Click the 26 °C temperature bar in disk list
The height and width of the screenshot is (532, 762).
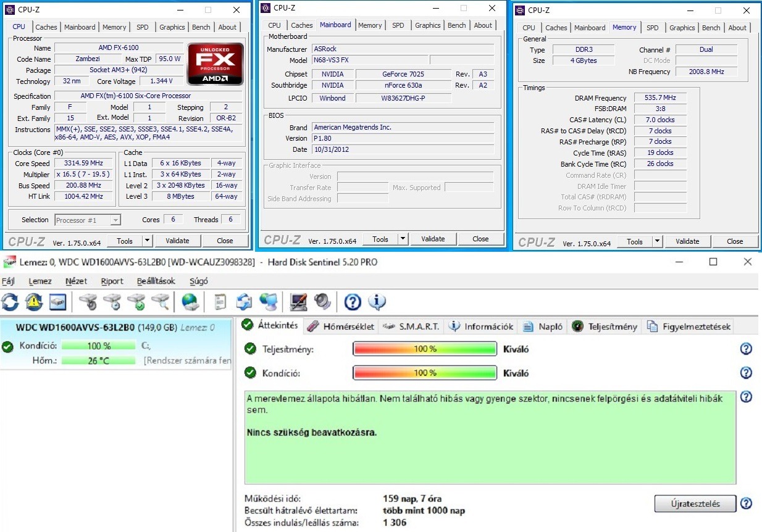(98, 360)
